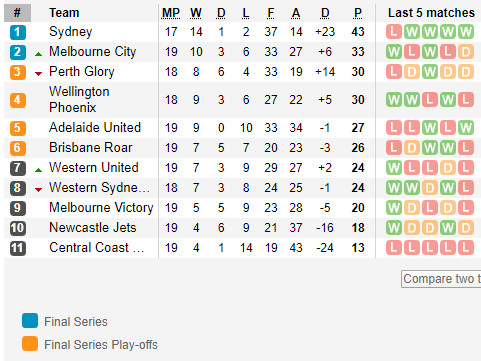Click Central Coast's position 11 badge

coord(18,248)
